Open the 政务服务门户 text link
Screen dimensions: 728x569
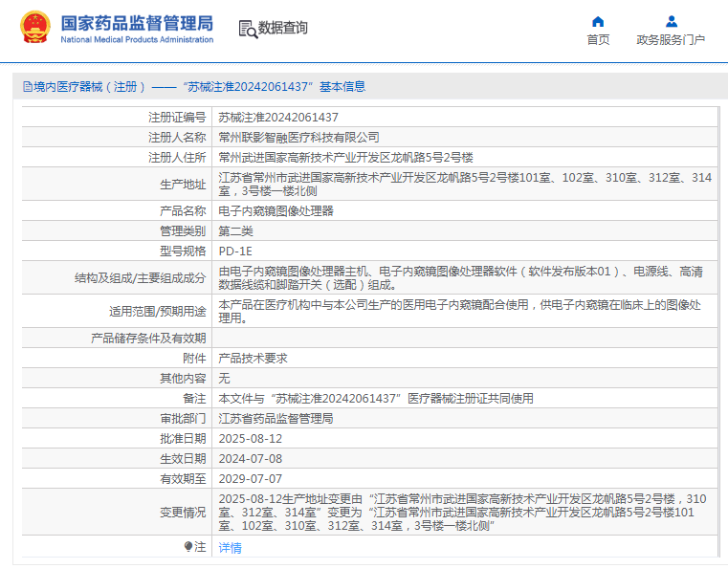[x=671, y=40]
